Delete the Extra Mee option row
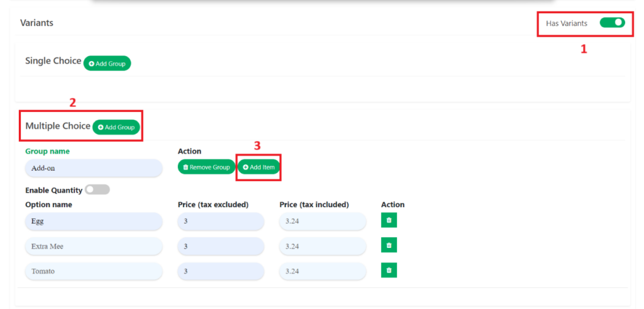 point(389,245)
